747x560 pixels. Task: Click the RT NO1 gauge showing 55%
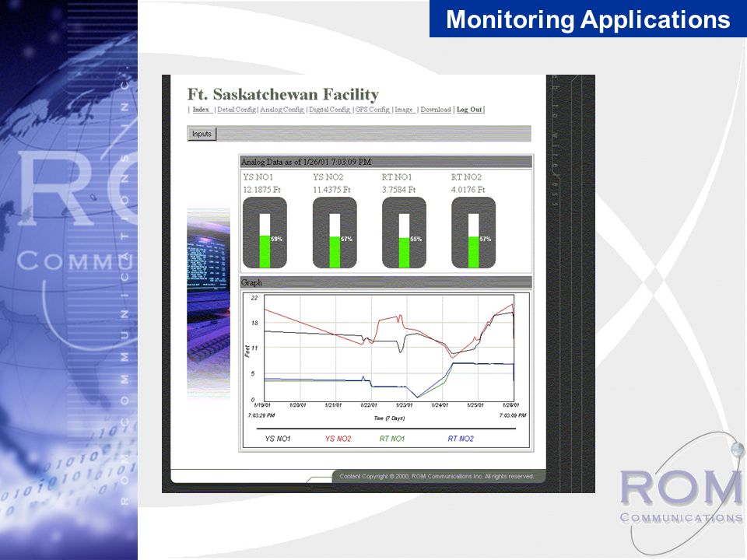click(404, 233)
